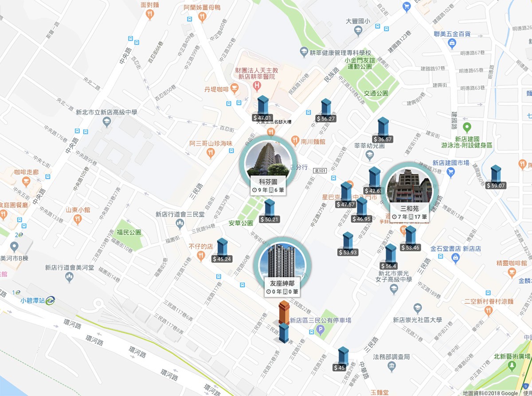Click the 面對麵 restaurant icon
The image size is (532, 396).
tap(149, 14)
